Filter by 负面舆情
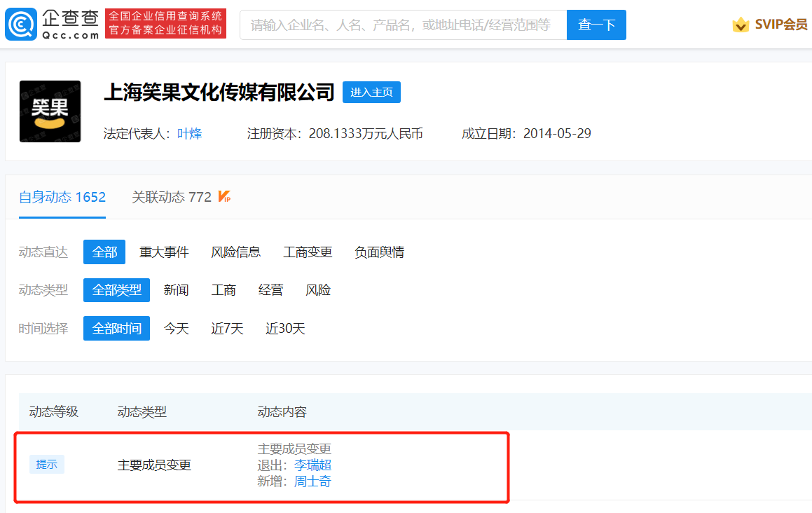The image size is (812, 513). point(379,252)
